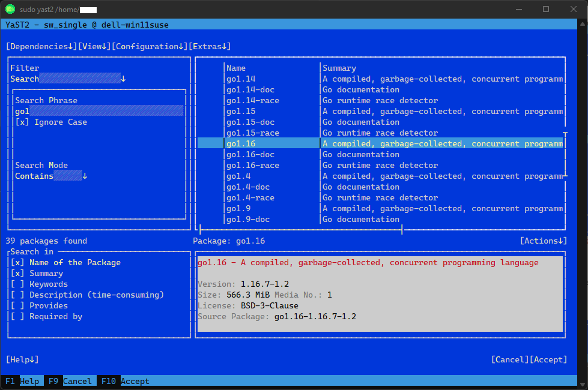The width and height of the screenshot is (588, 390).
Task: Click the Accept button
Action: tap(548, 359)
